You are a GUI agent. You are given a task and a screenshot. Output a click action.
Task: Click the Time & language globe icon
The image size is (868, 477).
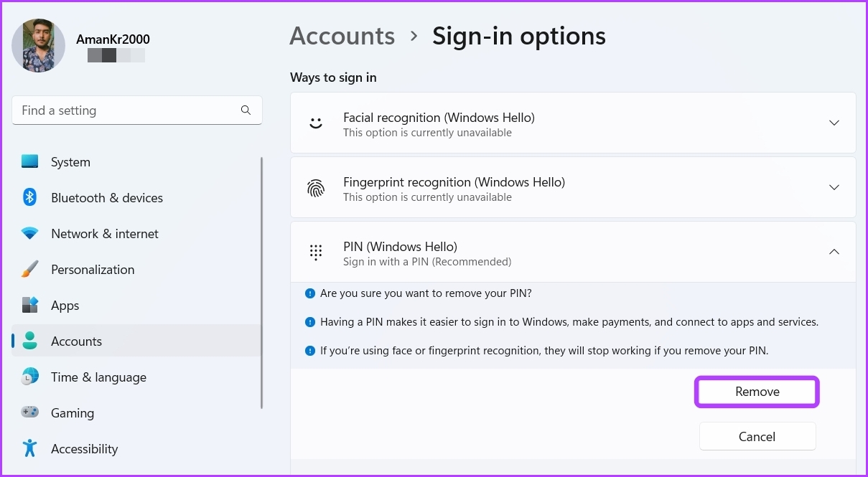coord(29,377)
